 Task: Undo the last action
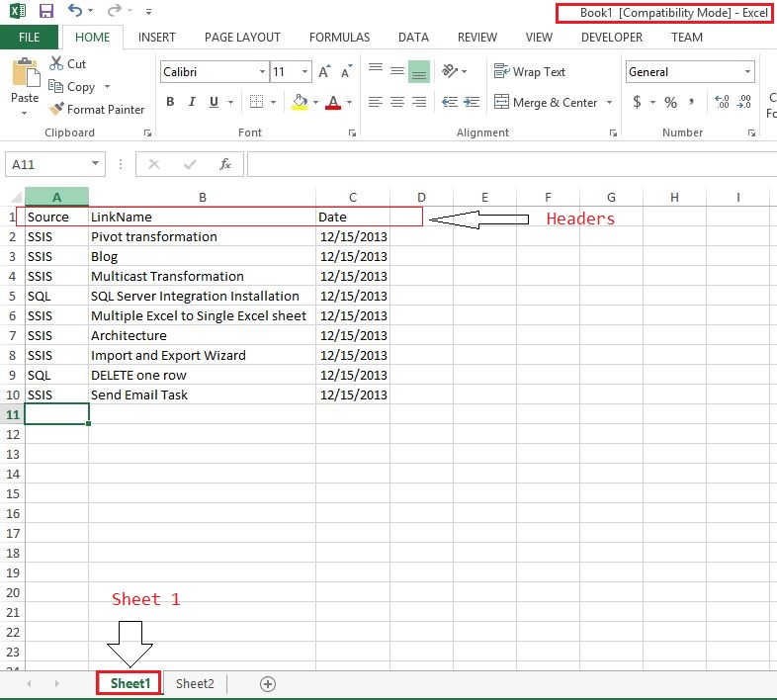[x=75, y=11]
